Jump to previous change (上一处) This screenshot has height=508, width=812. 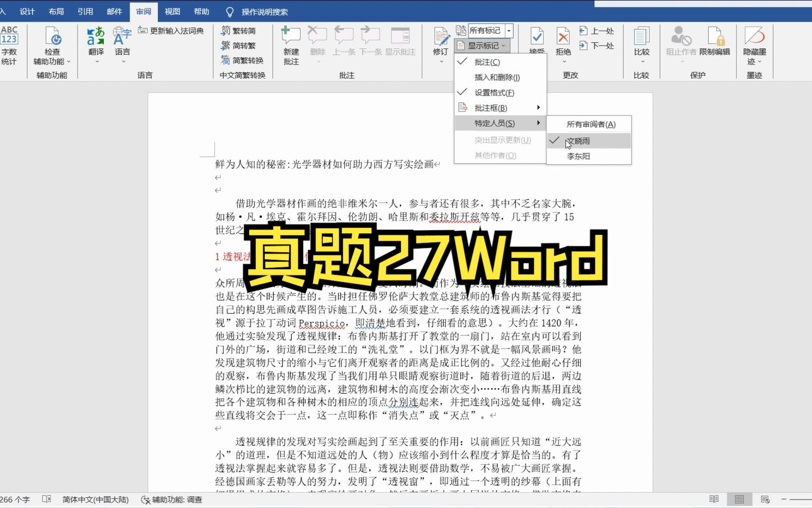(597, 31)
